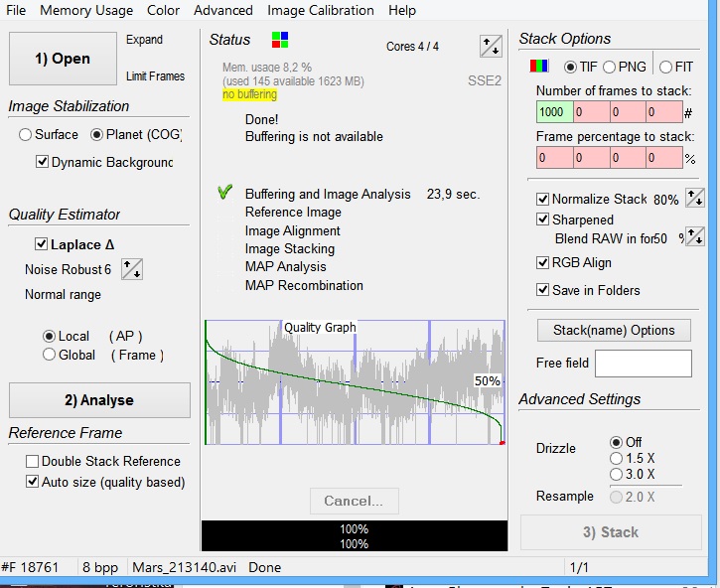Viewport: 720px width, 588px height.
Task: Adjust the Noise Robust spinner arrows
Action: (x=131, y=269)
